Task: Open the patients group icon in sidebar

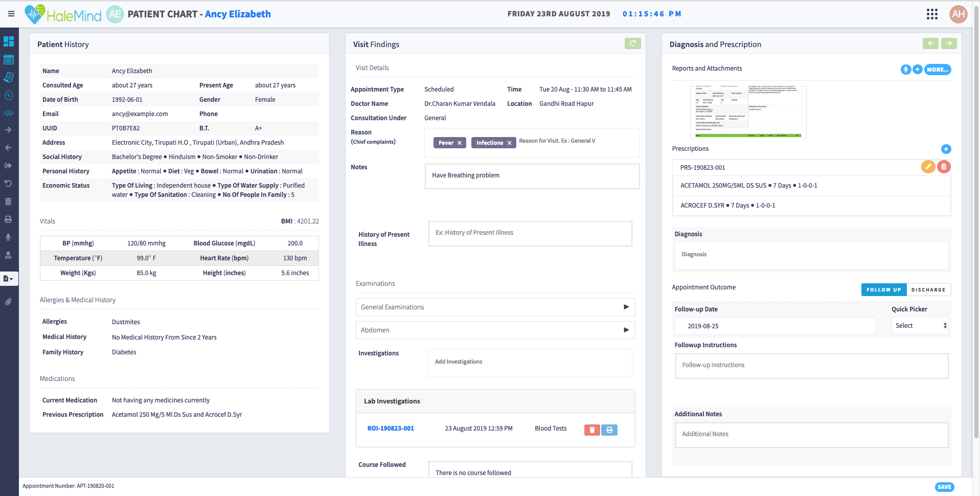Action: coord(9,113)
